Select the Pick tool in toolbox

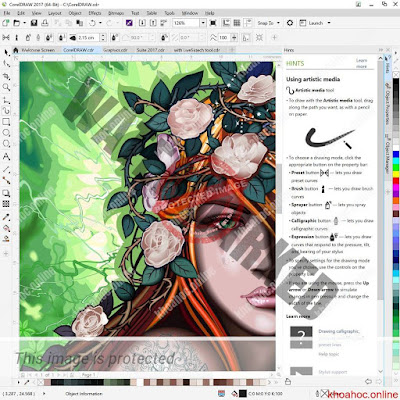tap(6, 53)
